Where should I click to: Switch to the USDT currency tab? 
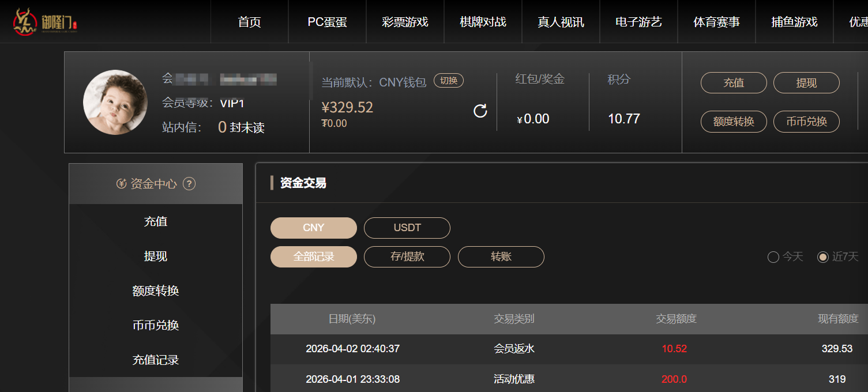[x=407, y=228]
